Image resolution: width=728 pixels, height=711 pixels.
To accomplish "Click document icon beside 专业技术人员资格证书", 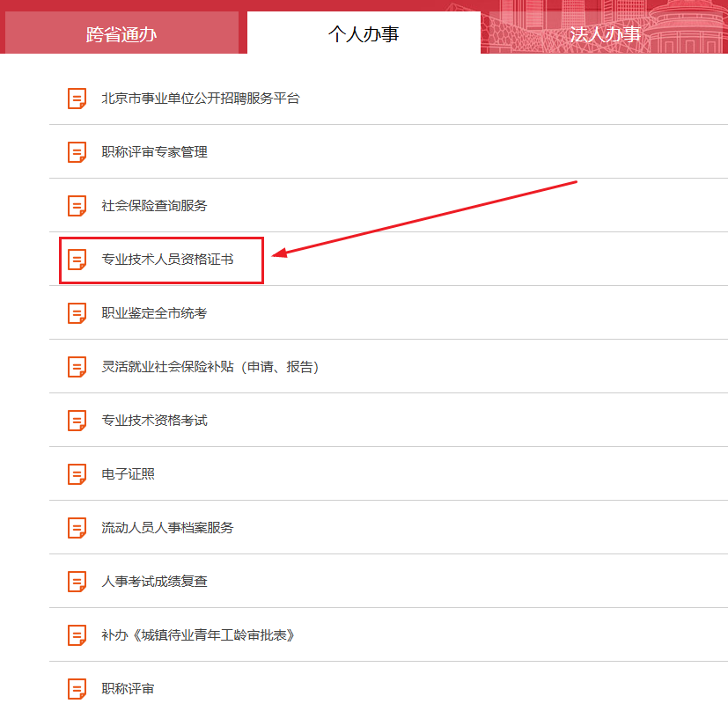I will (x=77, y=260).
